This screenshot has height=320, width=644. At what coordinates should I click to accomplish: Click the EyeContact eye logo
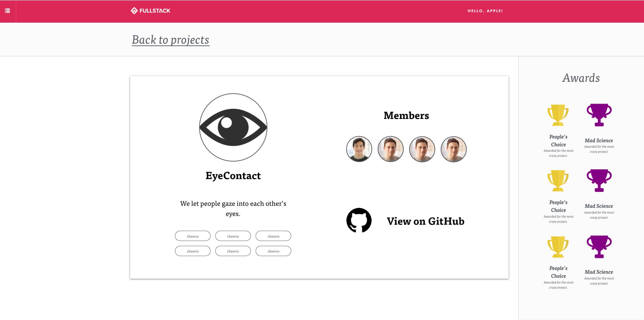[233, 127]
